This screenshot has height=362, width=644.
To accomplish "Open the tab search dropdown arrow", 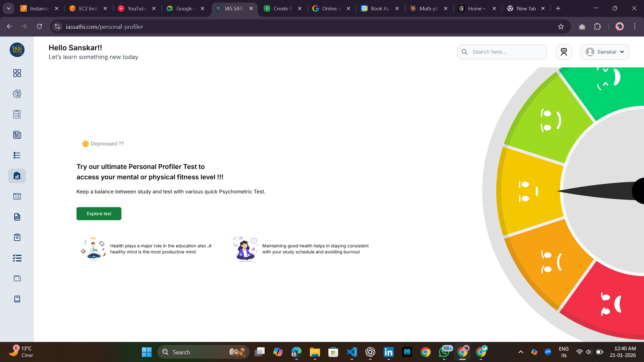I will click(9, 8).
